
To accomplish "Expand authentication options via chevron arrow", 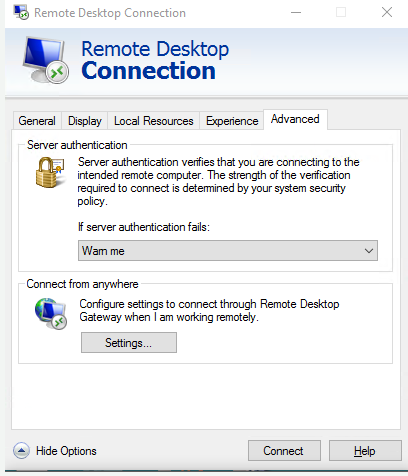I will [x=369, y=251].
